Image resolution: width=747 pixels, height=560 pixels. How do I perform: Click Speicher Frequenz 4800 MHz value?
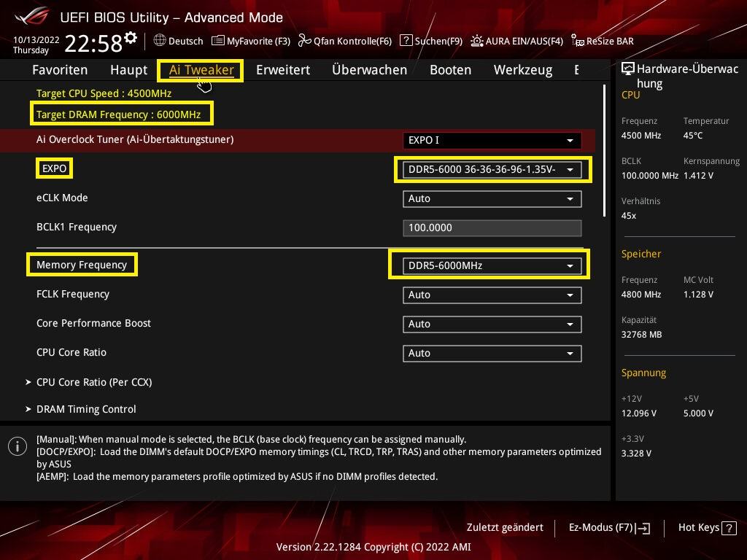pyautogui.click(x=641, y=295)
